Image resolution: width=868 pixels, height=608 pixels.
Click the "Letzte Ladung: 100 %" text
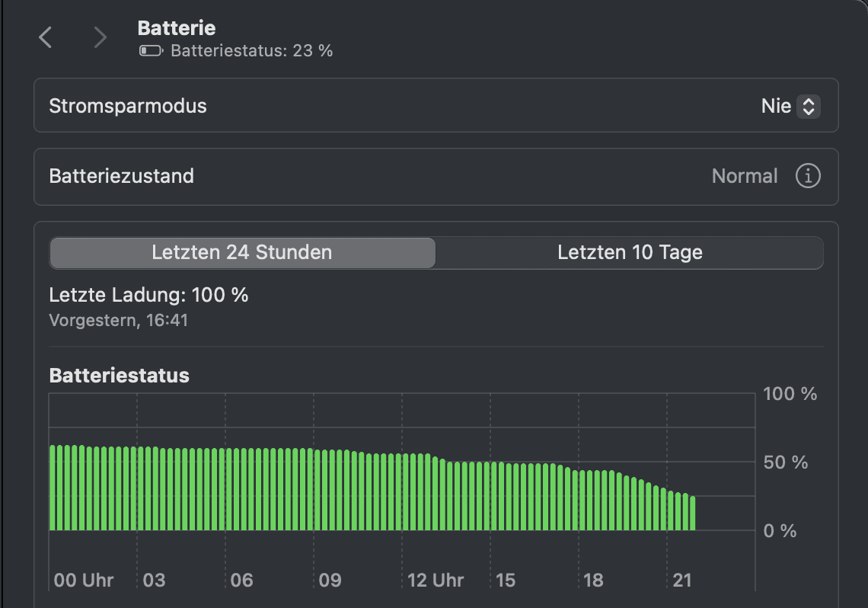[148, 295]
